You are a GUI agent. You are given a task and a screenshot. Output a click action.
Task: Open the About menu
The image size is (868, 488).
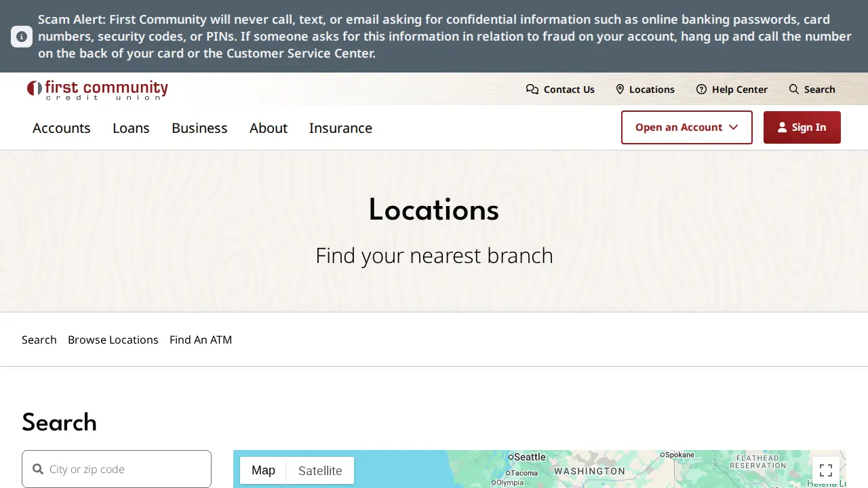click(x=269, y=128)
